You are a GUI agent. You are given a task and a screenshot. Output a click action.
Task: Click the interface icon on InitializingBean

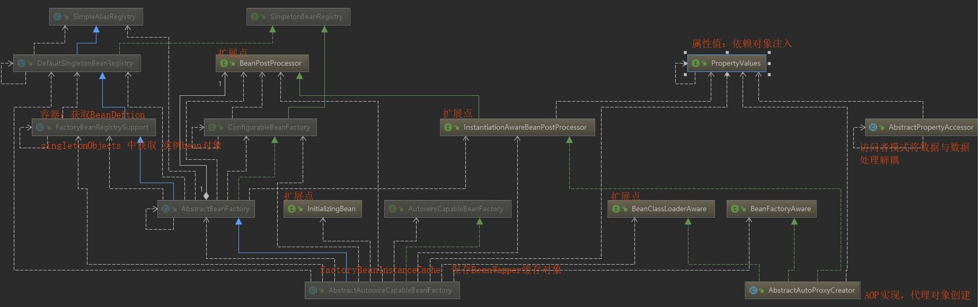(292, 209)
